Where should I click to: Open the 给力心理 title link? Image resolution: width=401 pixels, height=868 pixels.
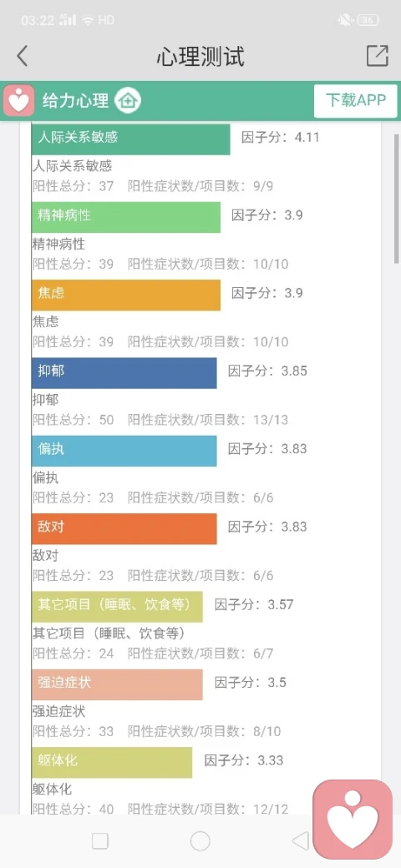tap(76, 101)
